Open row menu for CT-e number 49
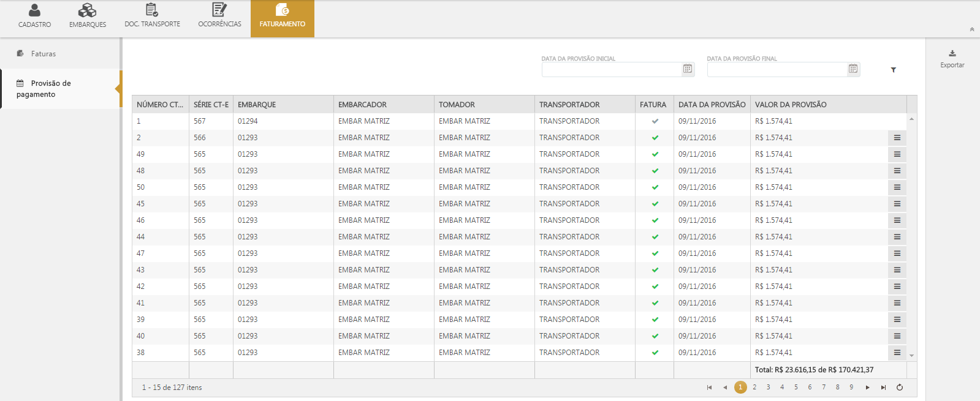 point(897,154)
